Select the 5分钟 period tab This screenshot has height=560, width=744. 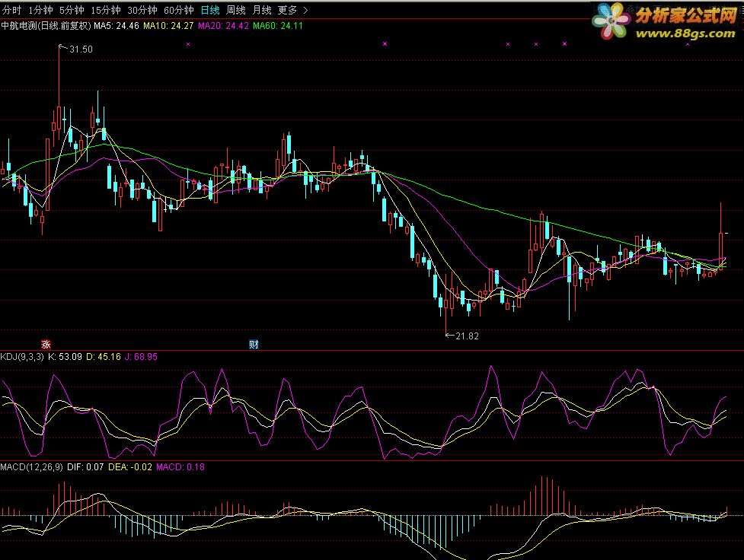tap(72, 10)
